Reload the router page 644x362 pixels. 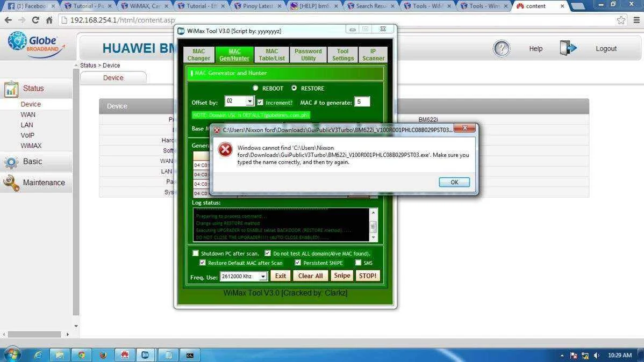35,20
